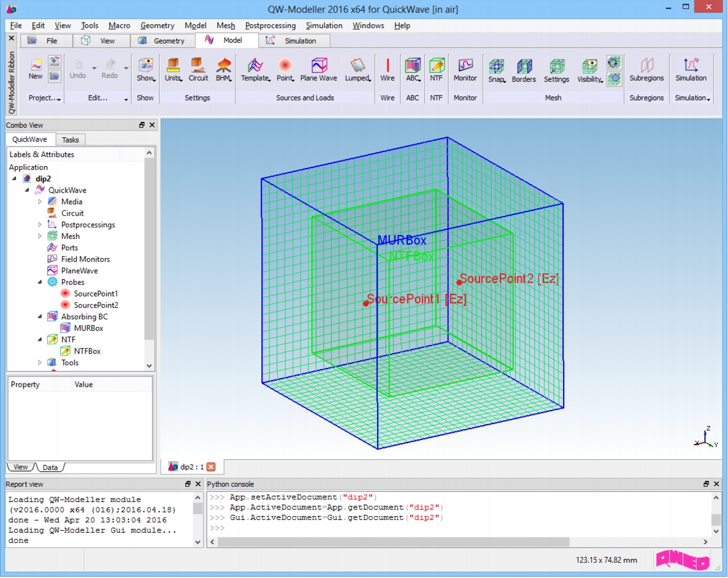Close the Combo View panel
Screen dimensions: 728x578
click(152, 125)
